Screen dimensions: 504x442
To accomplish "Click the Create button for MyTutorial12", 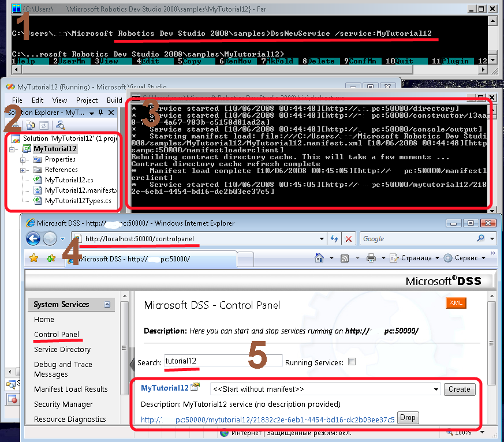I will [459, 389].
